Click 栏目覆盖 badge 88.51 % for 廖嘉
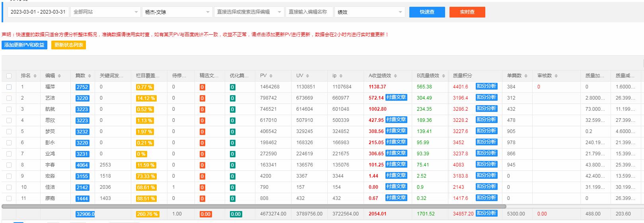This screenshot has width=644, height=223. pos(146,198)
